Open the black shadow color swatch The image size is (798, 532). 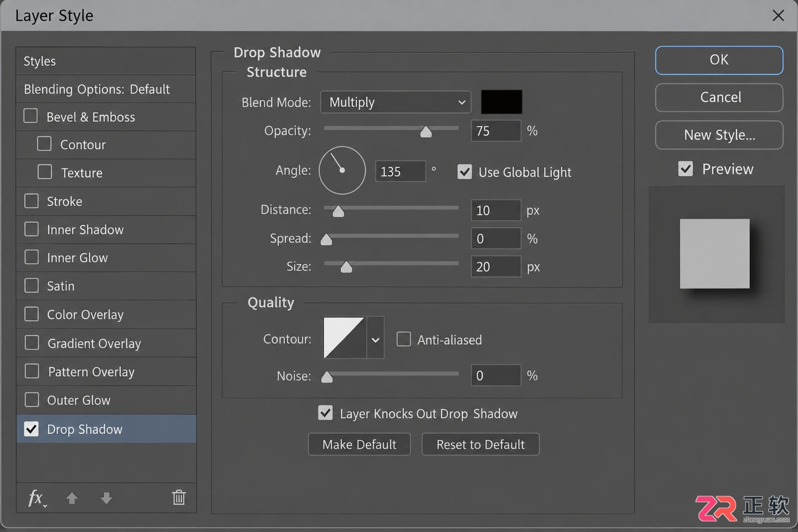click(502, 102)
